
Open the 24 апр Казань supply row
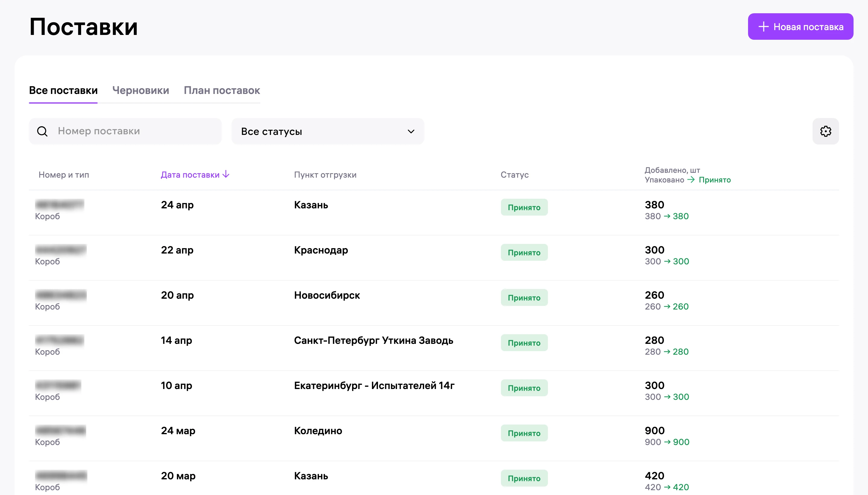coord(434,213)
